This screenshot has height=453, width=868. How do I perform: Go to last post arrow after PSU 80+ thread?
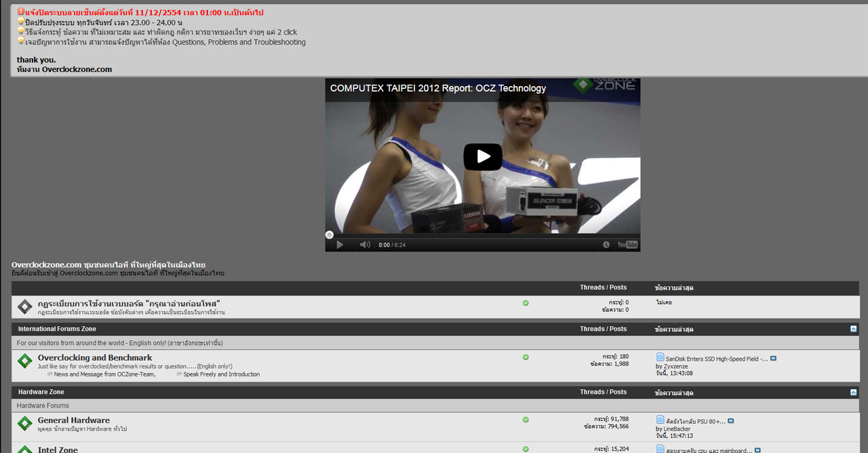point(730,421)
